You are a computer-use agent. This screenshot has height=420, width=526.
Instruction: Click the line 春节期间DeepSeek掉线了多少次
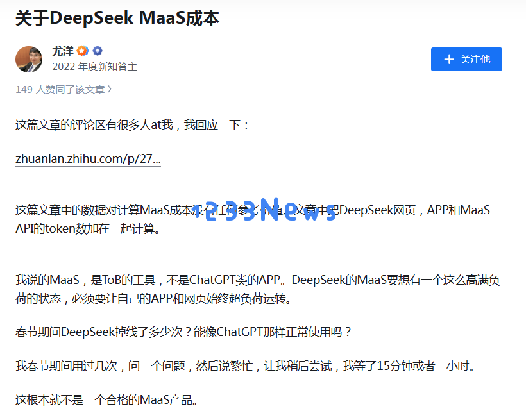(x=183, y=332)
